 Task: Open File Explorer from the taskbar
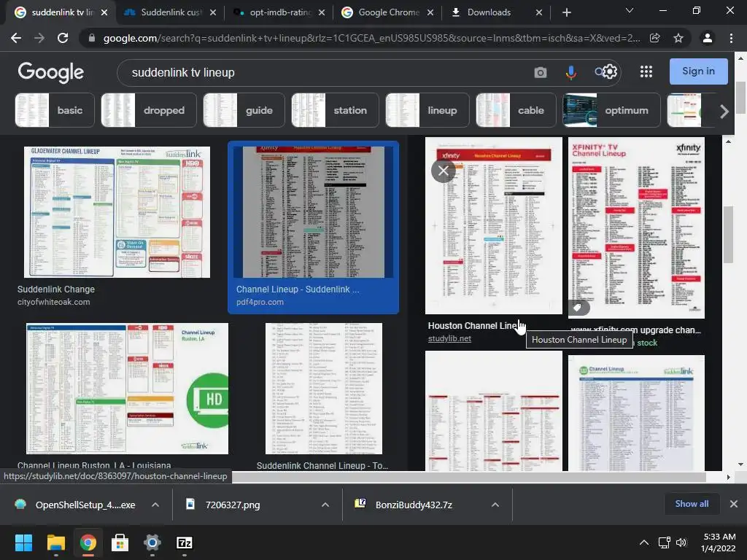coord(55,542)
